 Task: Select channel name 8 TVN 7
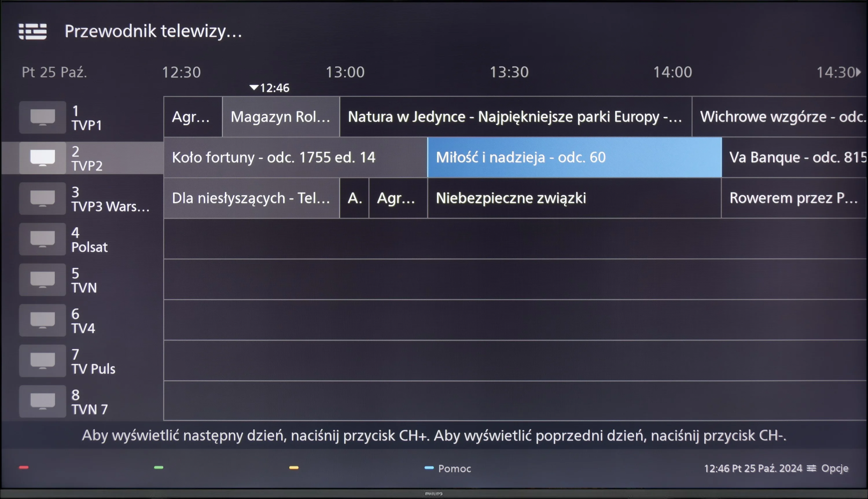tap(89, 402)
